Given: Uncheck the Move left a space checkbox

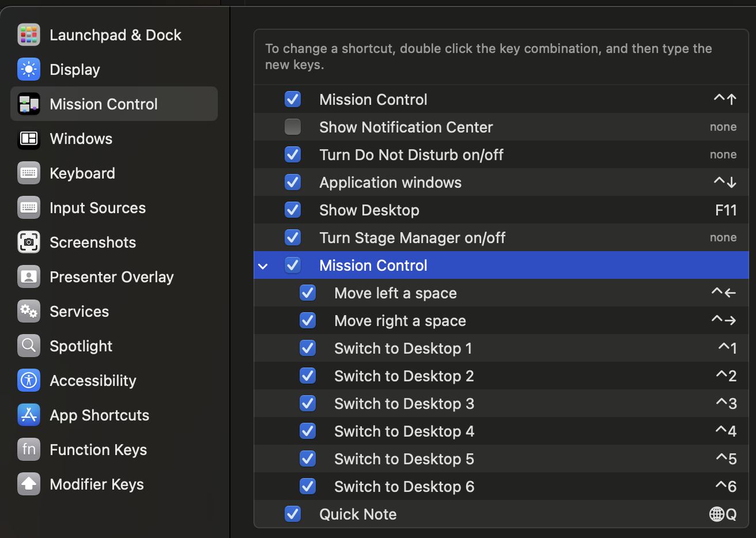Looking at the screenshot, I should pyautogui.click(x=308, y=293).
